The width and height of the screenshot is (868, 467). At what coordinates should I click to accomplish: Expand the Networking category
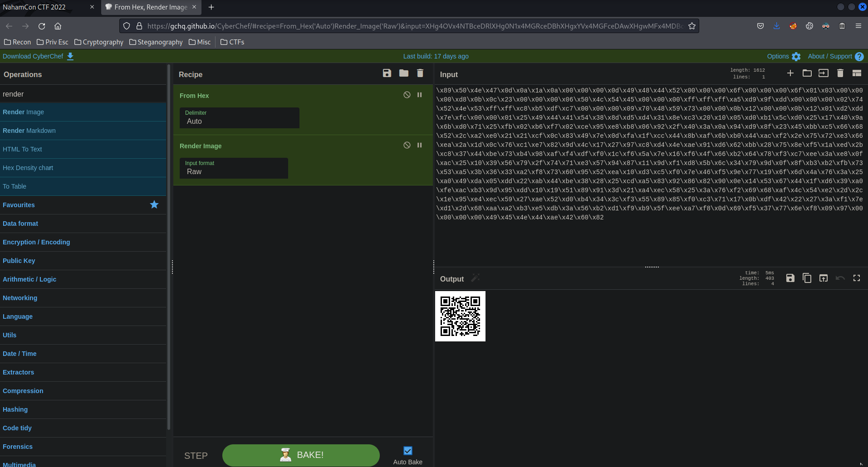point(83,298)
